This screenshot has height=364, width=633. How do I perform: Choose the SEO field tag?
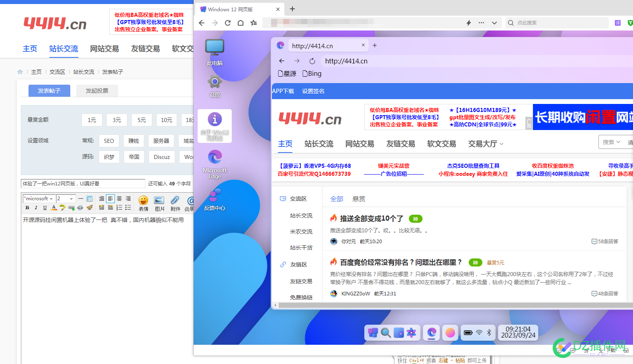109,141
